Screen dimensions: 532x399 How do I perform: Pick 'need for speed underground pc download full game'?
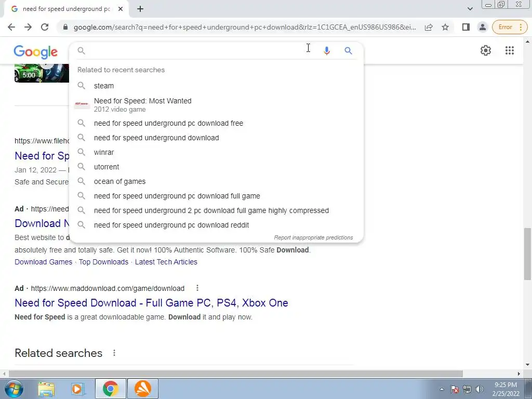tap(216, 196)
